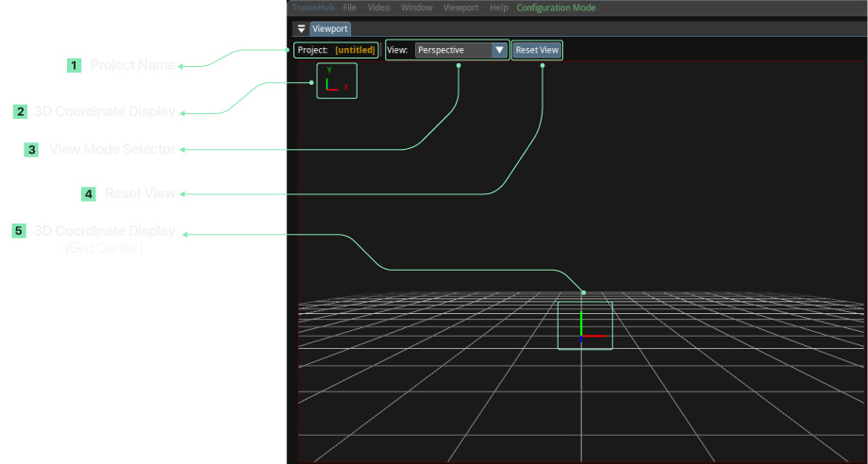The height and width of the screenshot is (464, 868).
Task: Click the number 5 badge beside 3D Coordinate Display
Action: [19, 231]
